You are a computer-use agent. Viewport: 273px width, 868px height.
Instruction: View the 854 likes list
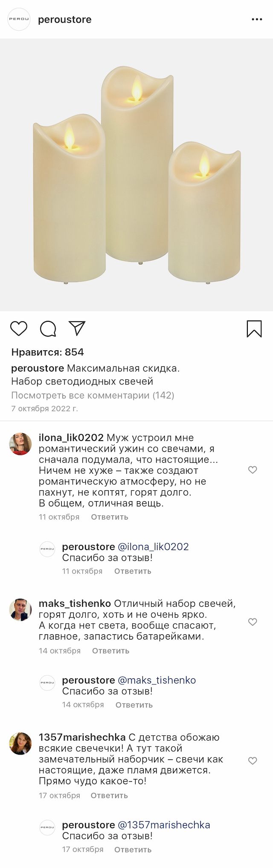click(x=47, y=352)
